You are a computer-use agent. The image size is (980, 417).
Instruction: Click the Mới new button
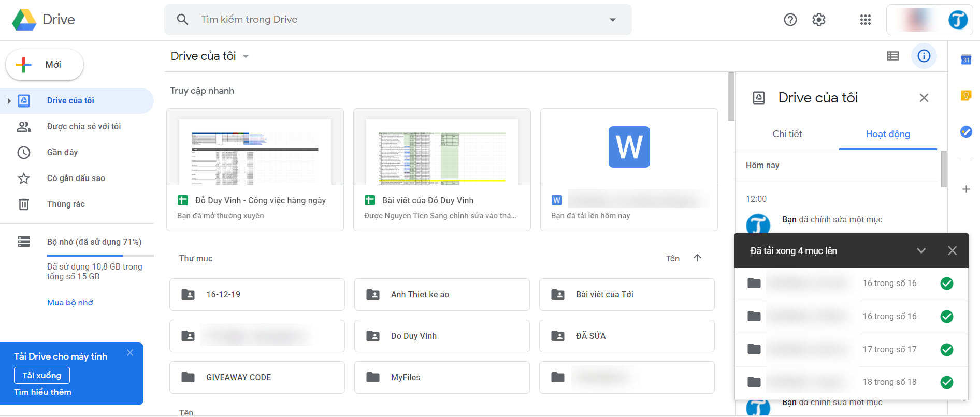(x=45, y=65)
